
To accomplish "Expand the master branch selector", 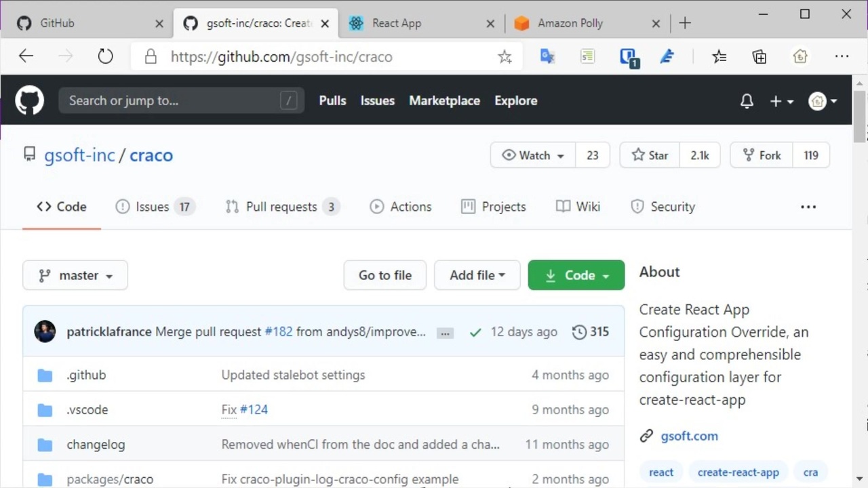I will tap(75, 275).
